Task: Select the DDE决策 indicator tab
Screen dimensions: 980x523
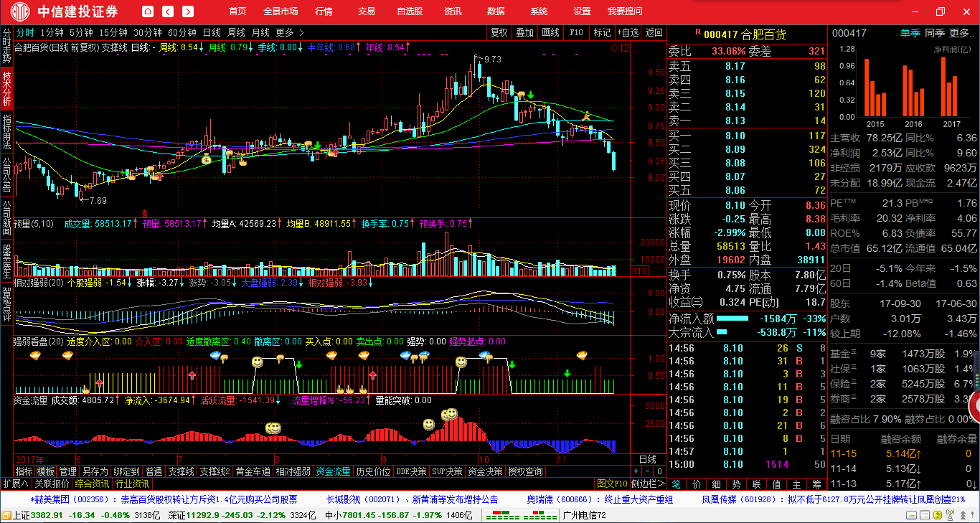Action: click(411, 471)
